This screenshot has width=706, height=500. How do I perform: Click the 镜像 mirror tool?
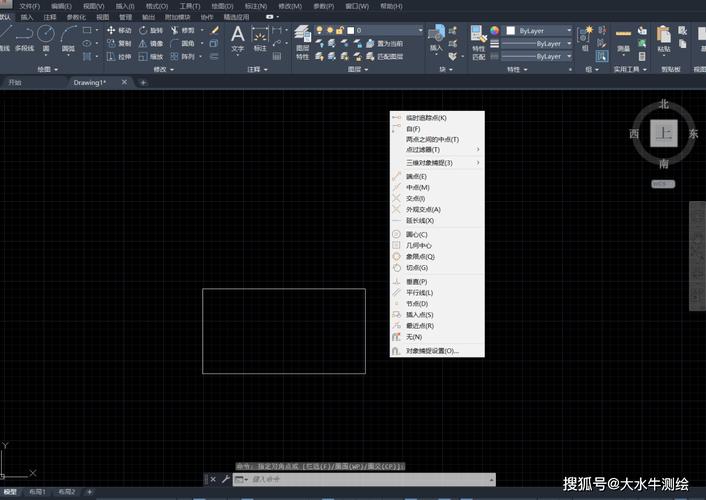(x=151, y=43)
